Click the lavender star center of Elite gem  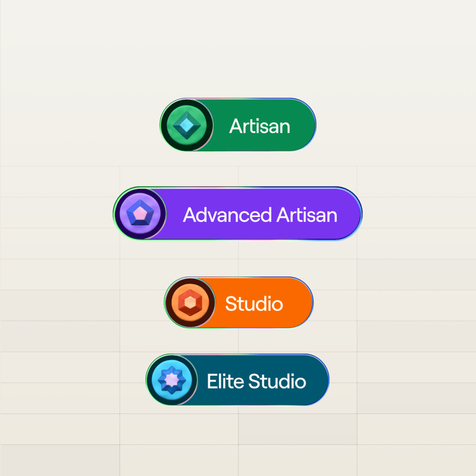click(172, 380)
